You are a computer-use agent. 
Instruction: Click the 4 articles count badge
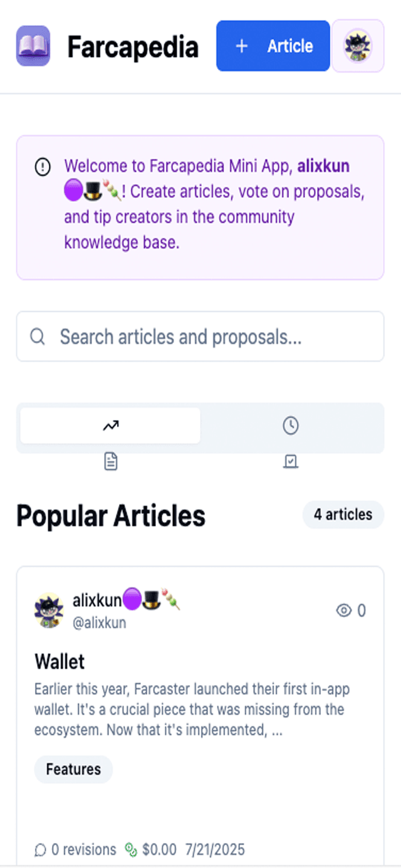(343, 515)
